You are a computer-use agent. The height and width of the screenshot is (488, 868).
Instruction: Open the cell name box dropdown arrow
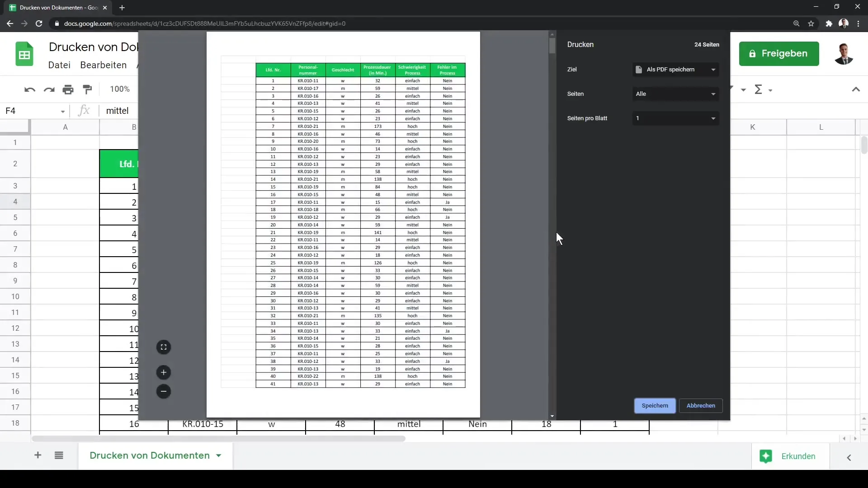63,111
